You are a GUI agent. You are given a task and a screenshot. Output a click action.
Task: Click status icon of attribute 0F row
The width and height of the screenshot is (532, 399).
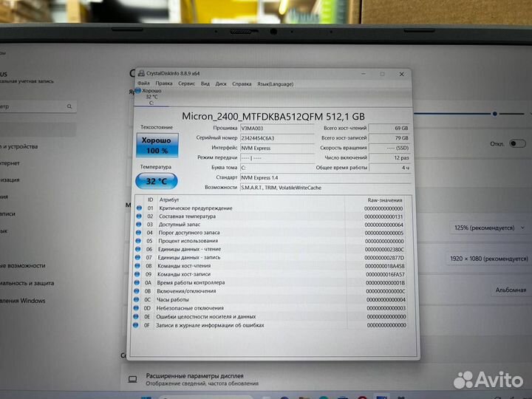coord(138,325)
